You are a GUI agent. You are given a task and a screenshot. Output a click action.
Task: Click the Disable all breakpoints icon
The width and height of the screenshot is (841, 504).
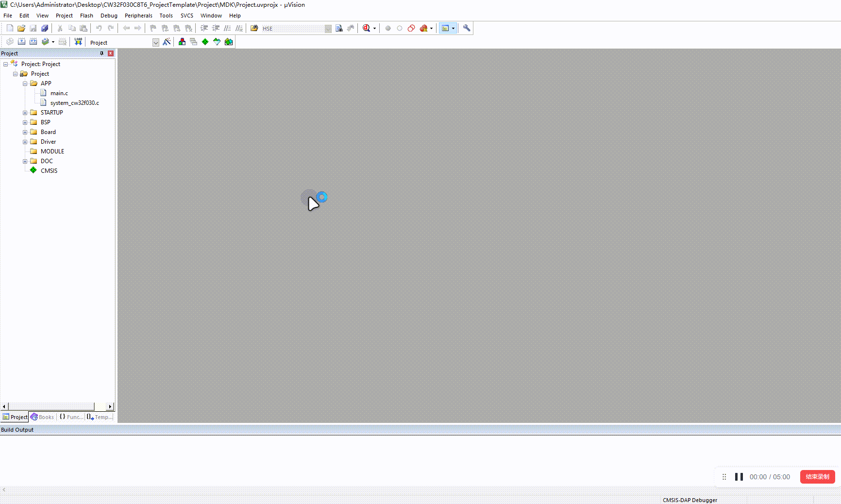411,28
